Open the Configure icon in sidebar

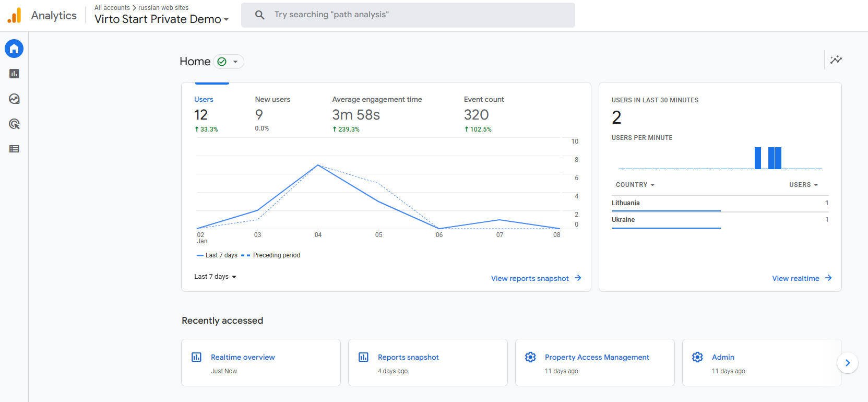pyautogui.click(x=14, y=149)
